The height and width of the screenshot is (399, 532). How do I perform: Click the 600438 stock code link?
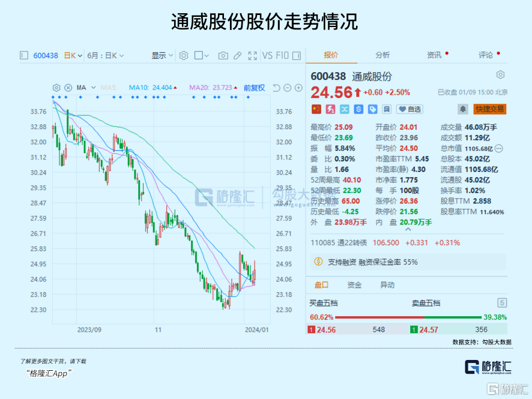[46, 55]
